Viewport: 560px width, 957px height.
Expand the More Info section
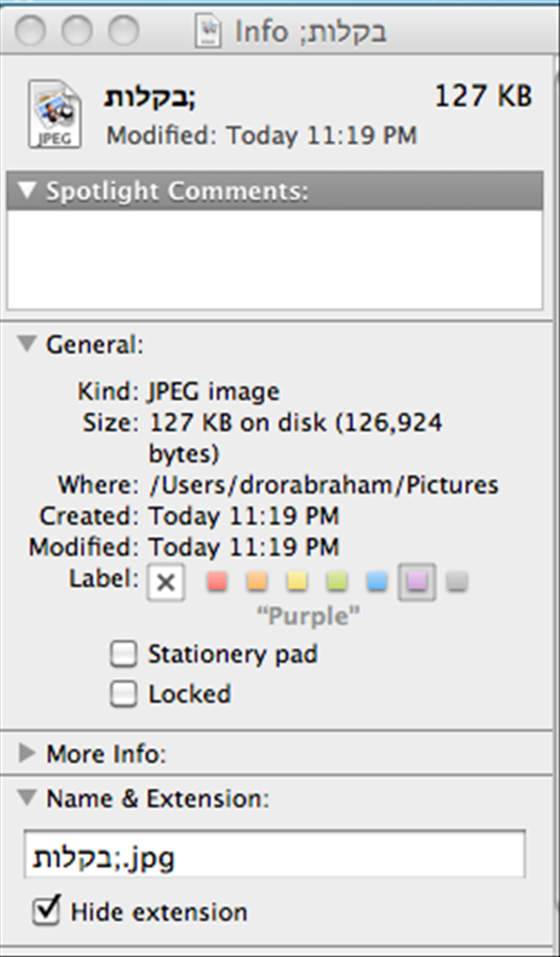click(27, 753)
